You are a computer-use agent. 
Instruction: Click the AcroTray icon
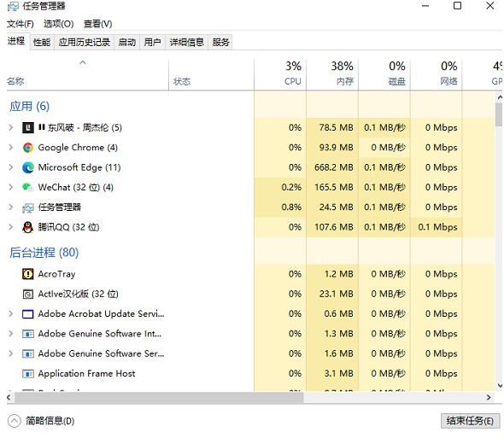28,274
